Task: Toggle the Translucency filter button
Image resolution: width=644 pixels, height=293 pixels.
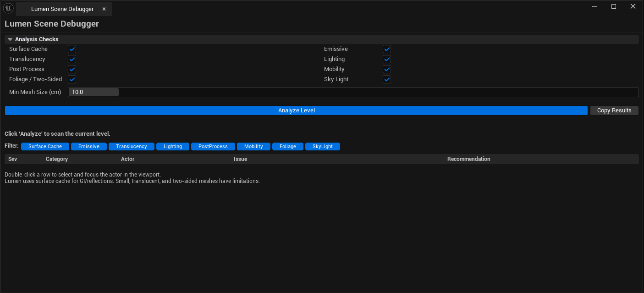Action: pos(132,146)
